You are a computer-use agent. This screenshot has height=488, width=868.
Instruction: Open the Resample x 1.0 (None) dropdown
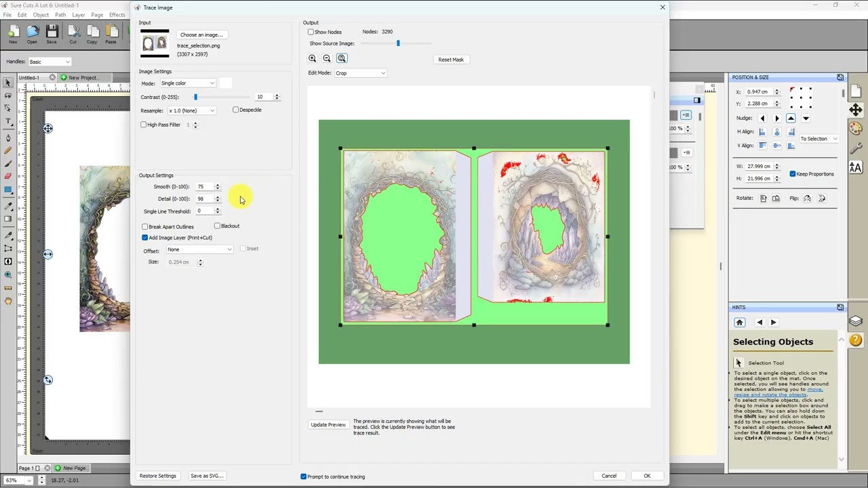point(192,110)
